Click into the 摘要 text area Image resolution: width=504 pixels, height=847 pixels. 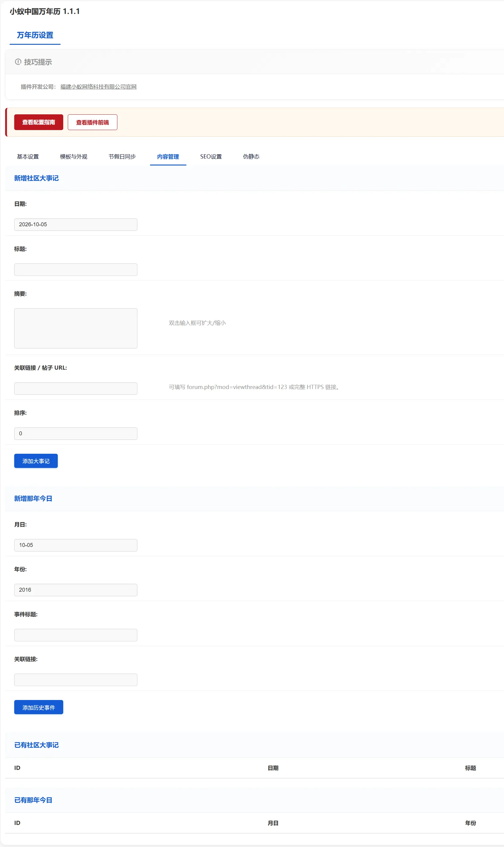point(76,329)
